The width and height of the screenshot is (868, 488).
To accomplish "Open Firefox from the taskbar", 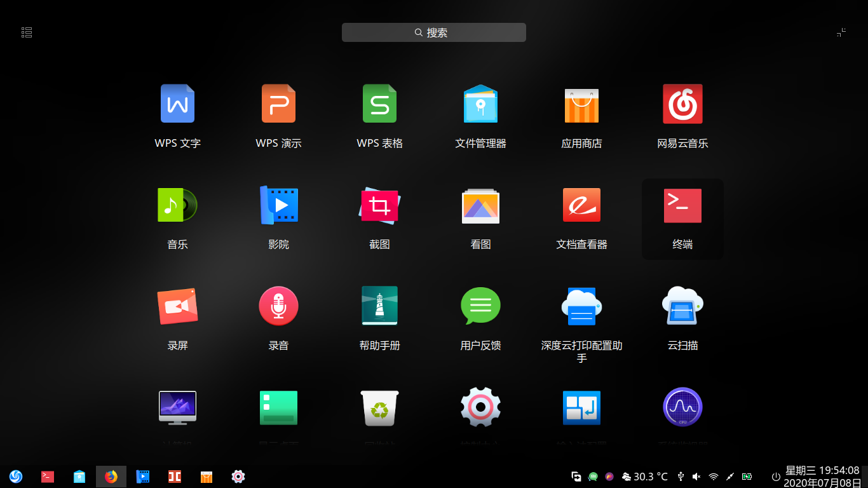I will (111, 477).
